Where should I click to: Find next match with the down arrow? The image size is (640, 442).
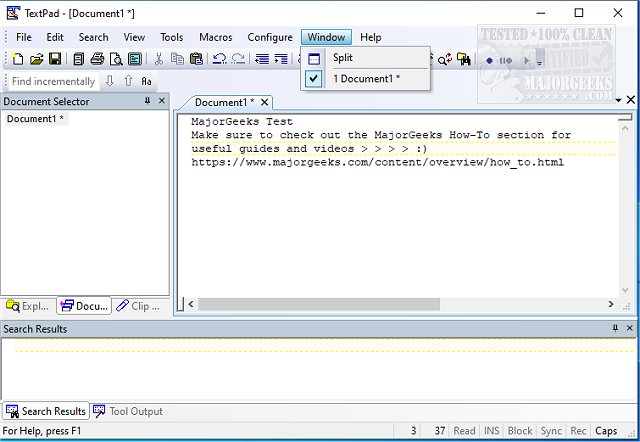[x=109, y=81]
